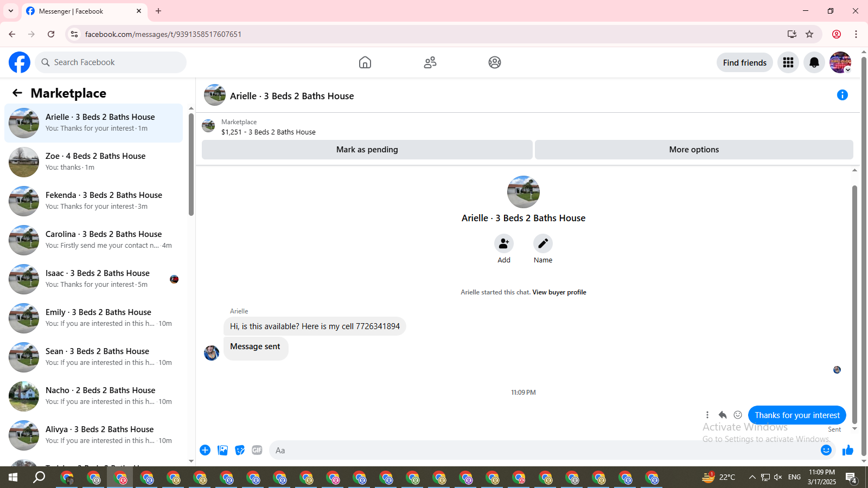This screenshot has width=868, height=488.
Task: Attach a photo file to message
Action: click(222, 450)
